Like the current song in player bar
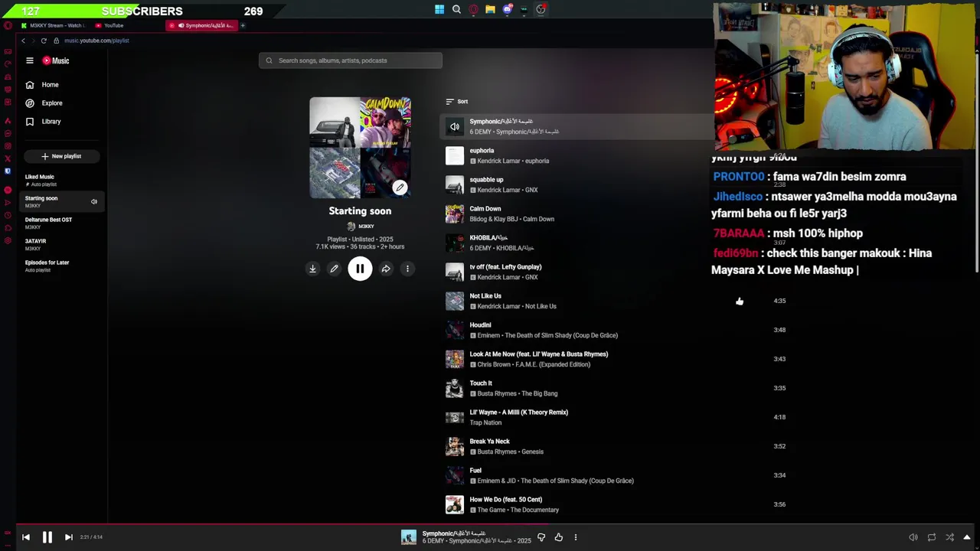 pos(559,537)
